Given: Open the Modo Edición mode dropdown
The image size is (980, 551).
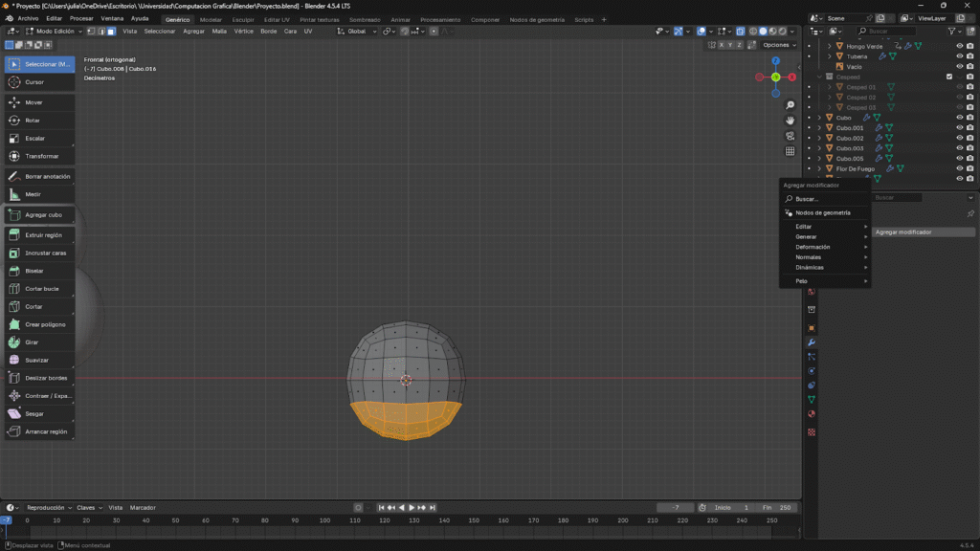Looking at the screenshot, I should coord(54,32).
